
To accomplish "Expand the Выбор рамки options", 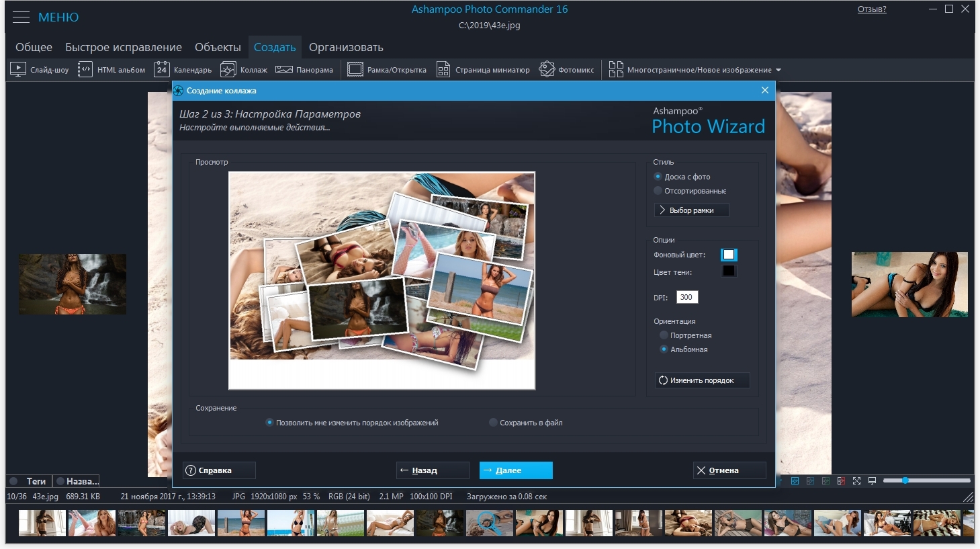I will [691, 210].
